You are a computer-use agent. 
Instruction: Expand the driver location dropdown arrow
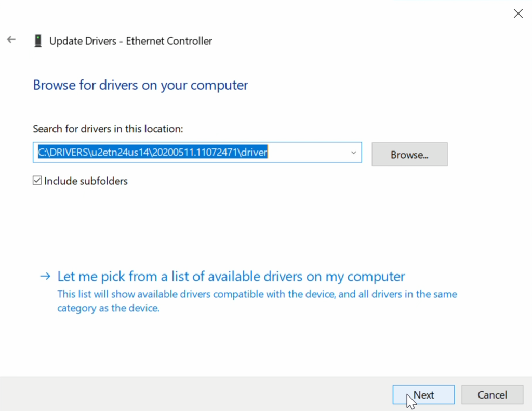click(x=353, y=153)
